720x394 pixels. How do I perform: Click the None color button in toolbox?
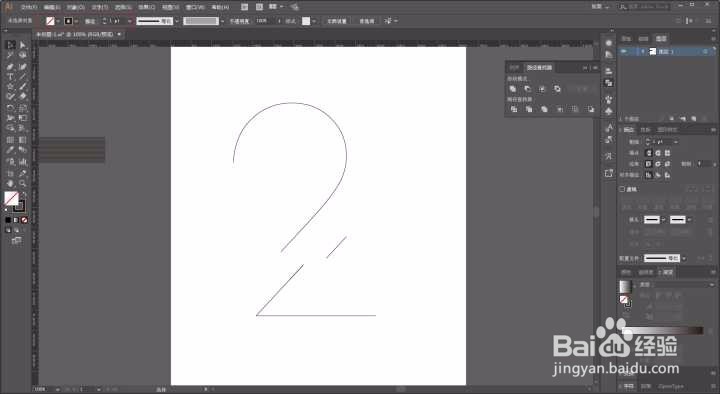tap(24, 220)
